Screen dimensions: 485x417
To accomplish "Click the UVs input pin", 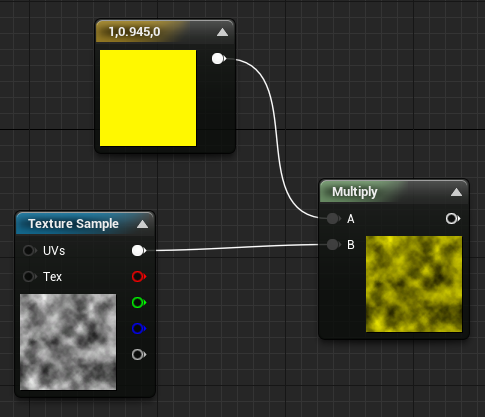I will 30,251.
